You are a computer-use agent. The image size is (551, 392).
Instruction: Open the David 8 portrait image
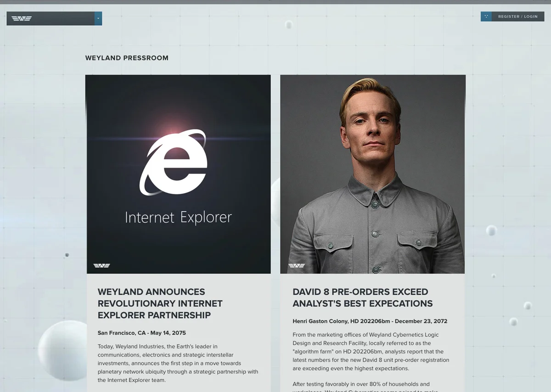(x=373, y=174)
